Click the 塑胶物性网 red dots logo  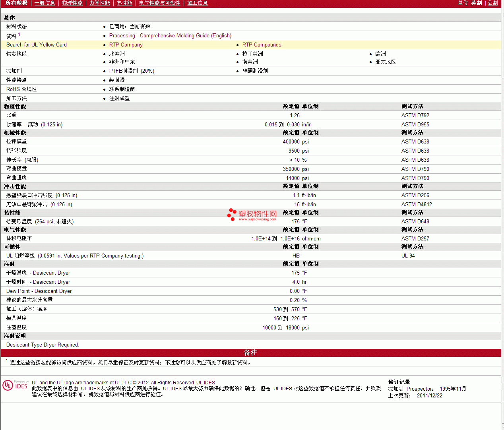(232, 214)
